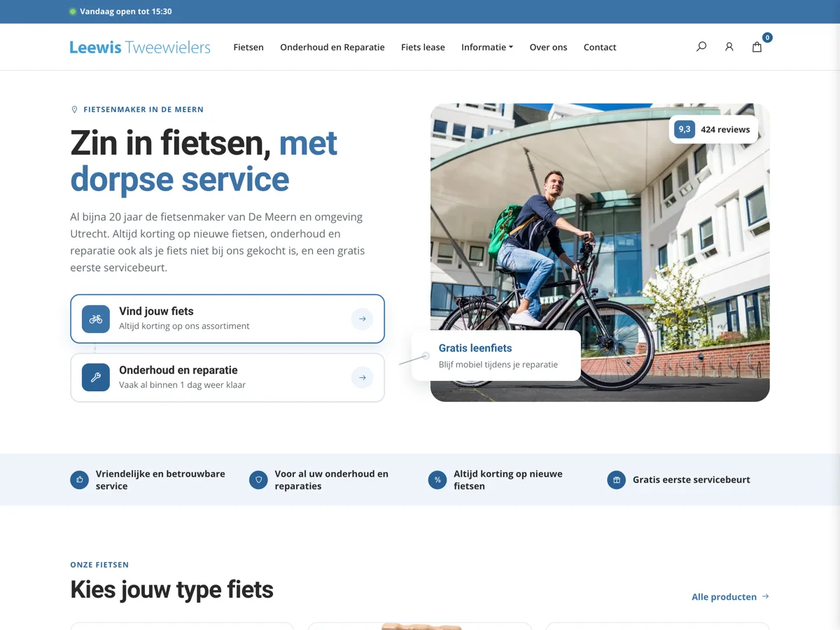
Task: Click Vriendelijke en betrouwbare service text
Action: [x=160, y=480]
